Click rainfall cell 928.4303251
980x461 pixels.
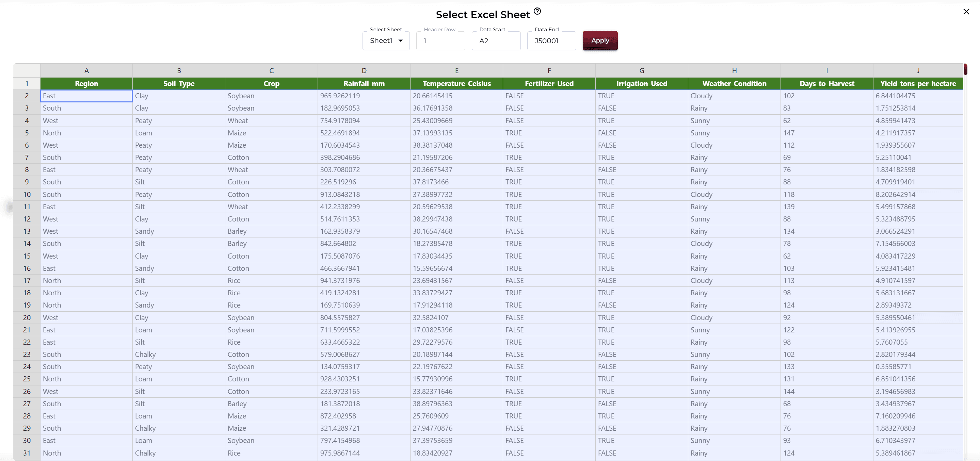(x=364, y=379)
